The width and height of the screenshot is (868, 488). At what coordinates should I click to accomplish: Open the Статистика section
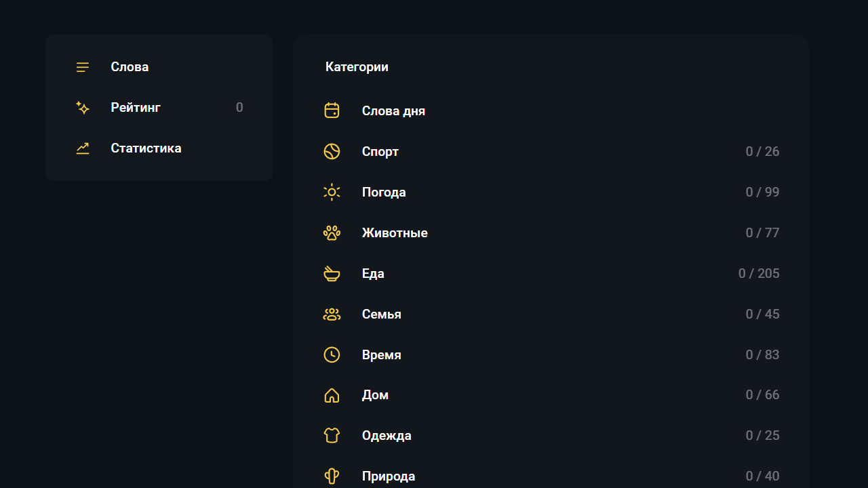[146, 148]
